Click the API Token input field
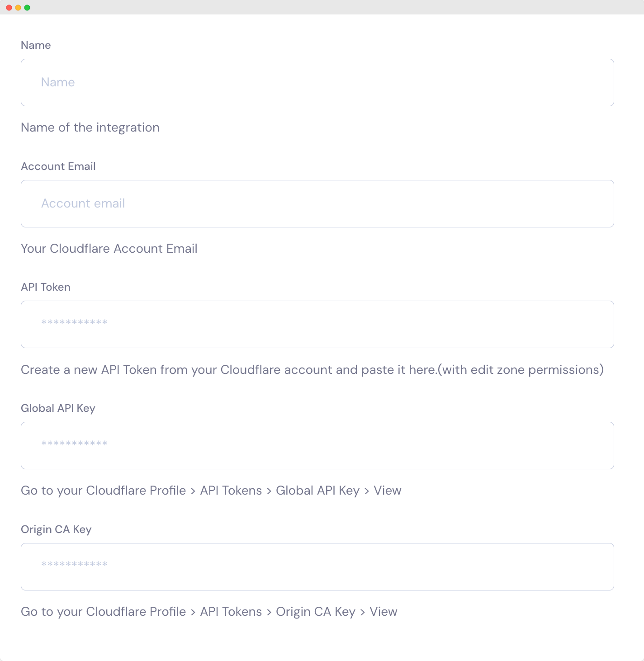This screenshot has width=644, height=661. (317, 324)
